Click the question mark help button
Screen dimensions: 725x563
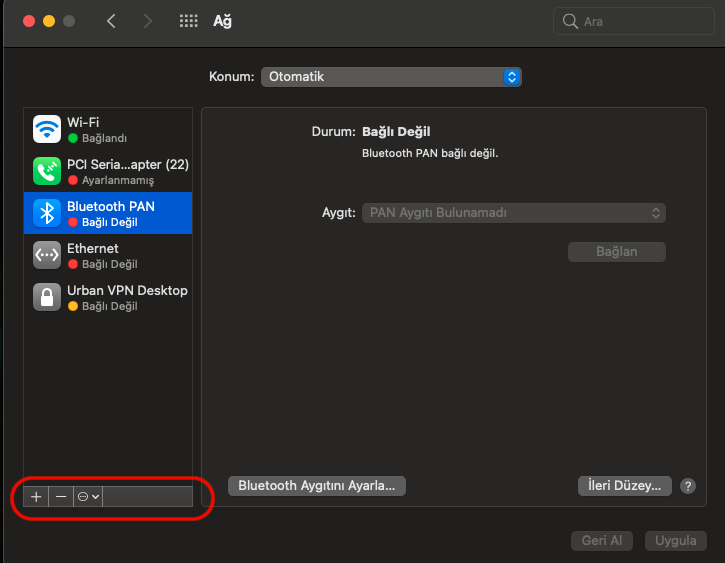point(687,486)
